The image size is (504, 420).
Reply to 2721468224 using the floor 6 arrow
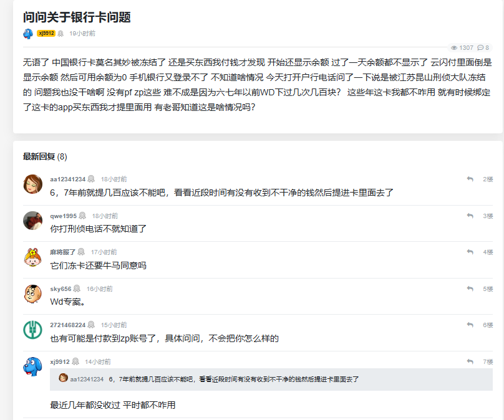[470, 325]
